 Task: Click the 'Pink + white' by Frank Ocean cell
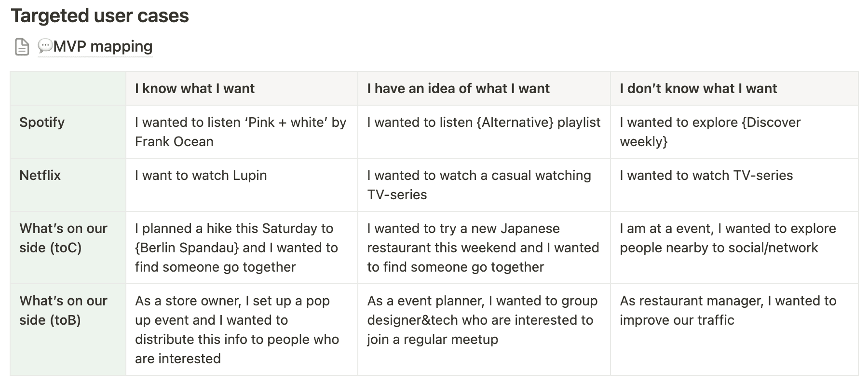coord(242,132)
